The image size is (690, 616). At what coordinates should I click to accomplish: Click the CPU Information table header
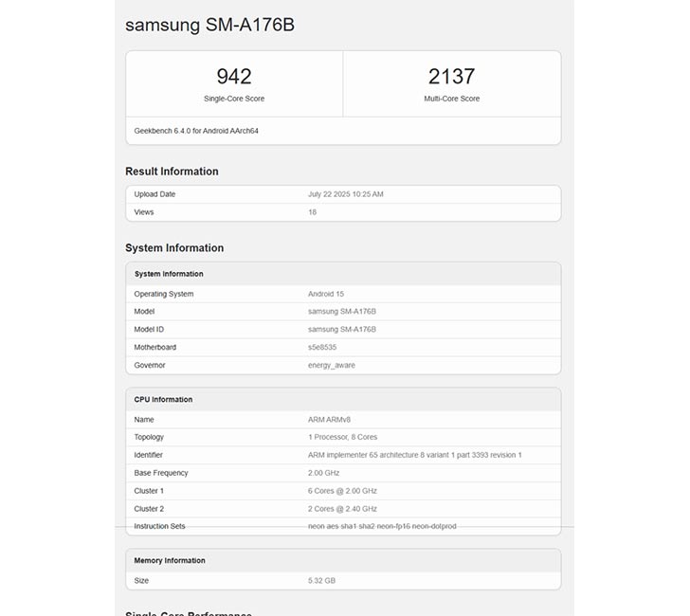tap(163, 400)
